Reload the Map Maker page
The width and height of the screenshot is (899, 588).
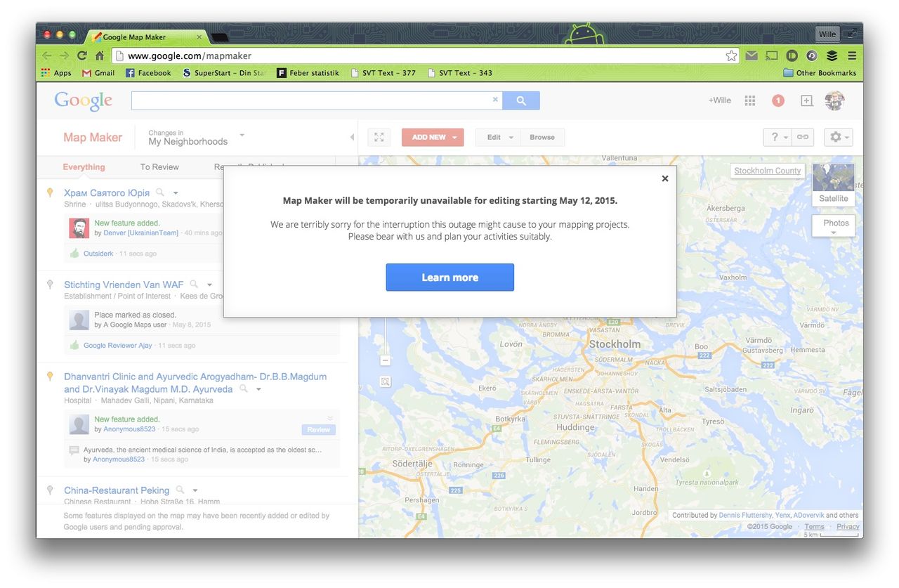[x=82, y=55]
